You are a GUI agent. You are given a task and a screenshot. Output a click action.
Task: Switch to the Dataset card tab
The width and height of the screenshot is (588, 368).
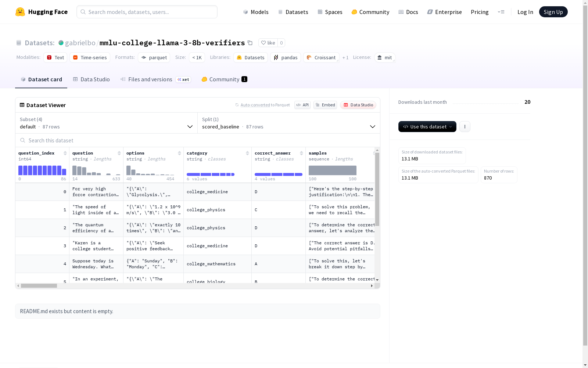pos(41,79)
